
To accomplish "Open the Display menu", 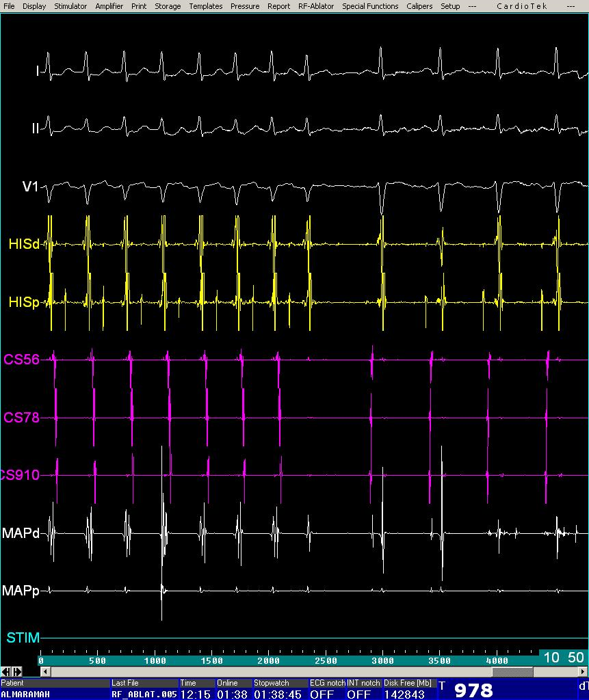I will tap(34, 6).
